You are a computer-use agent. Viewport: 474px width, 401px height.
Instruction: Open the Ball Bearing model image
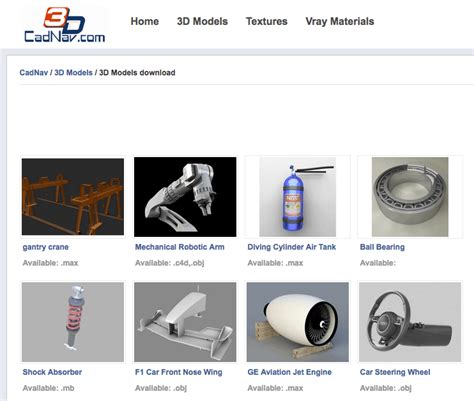click(410, 197)
